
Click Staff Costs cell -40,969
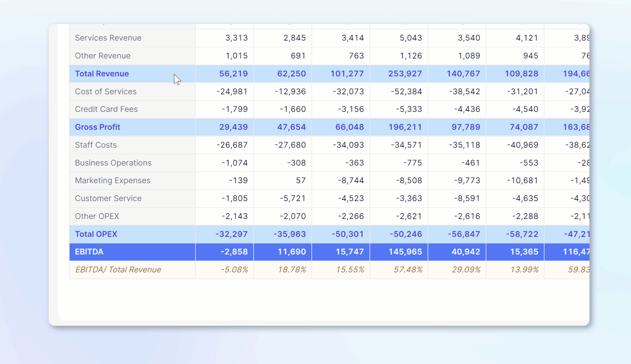point(515,145)
